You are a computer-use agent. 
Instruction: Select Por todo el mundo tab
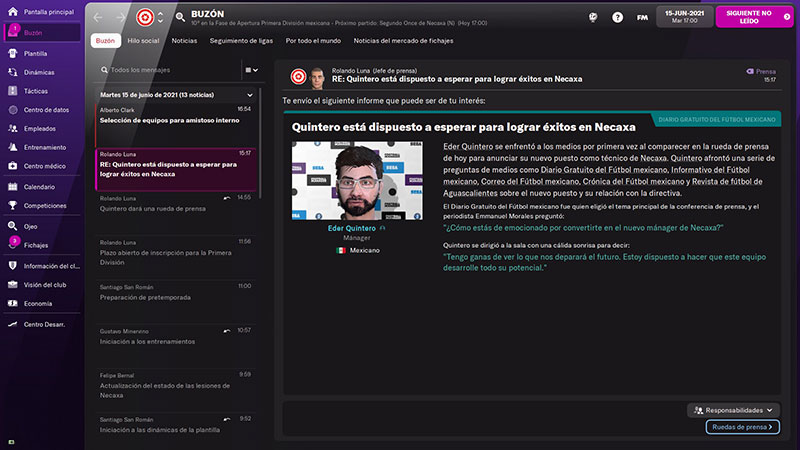[x=313, y=41]
